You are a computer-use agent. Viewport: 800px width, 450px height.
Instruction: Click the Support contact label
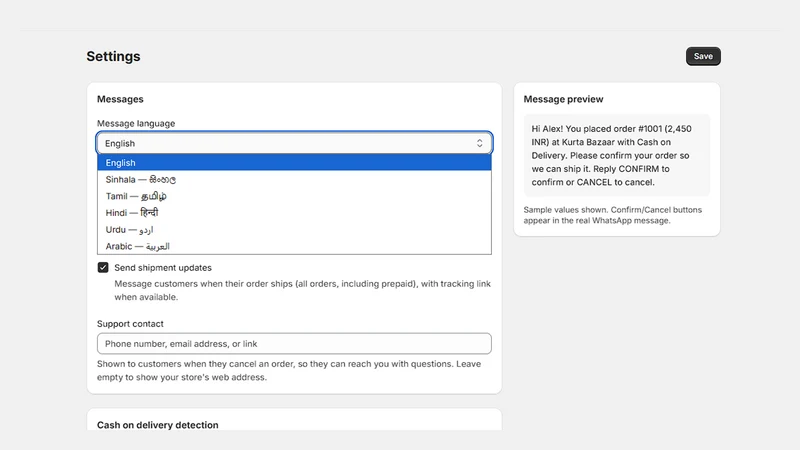coord(130,323)
